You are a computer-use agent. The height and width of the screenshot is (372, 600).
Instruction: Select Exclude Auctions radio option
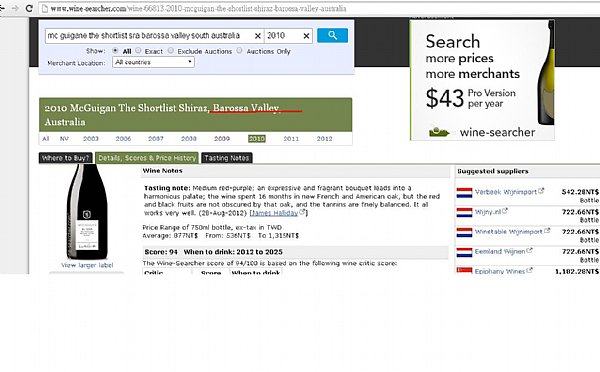click(x=171, y=51)
